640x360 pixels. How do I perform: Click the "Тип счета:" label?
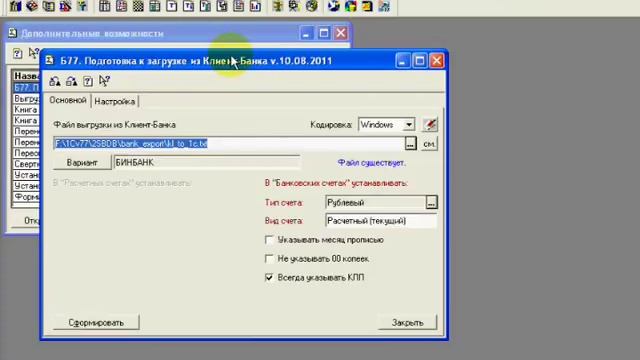click(x=284, y=202)
